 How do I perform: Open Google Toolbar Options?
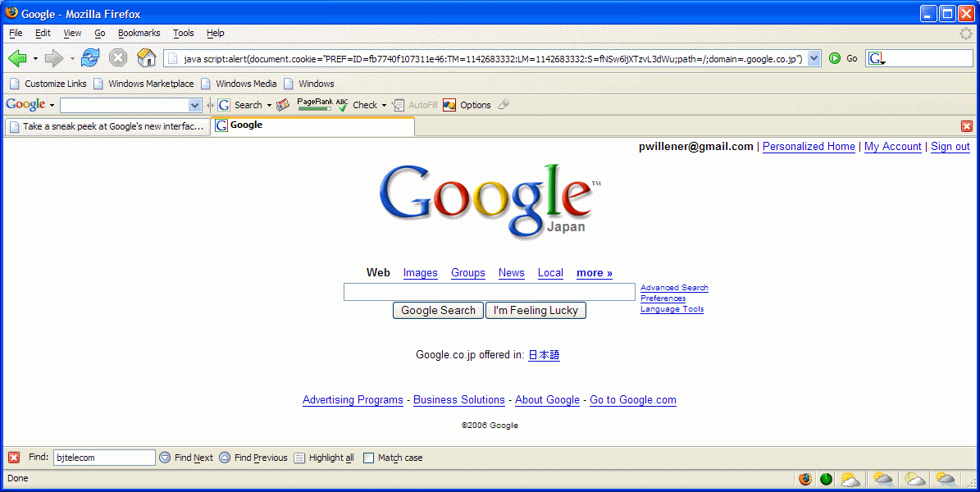467,105
